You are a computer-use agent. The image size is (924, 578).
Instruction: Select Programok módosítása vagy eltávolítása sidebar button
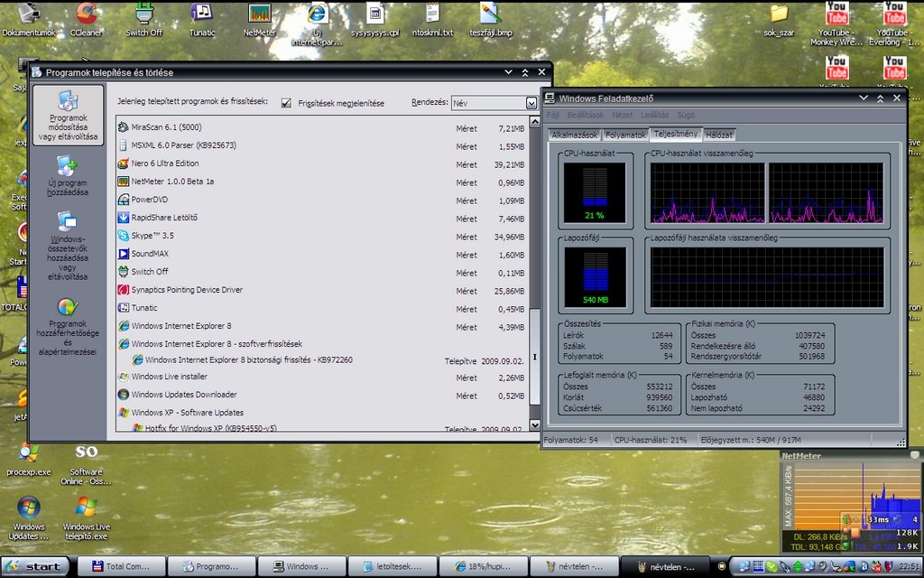point(69,115)
